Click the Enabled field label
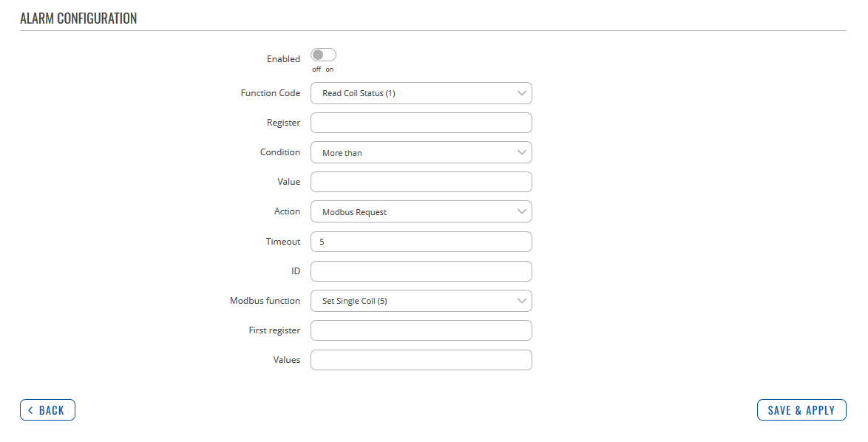This screenshot has height=442, width=868. tap(283, 59)
